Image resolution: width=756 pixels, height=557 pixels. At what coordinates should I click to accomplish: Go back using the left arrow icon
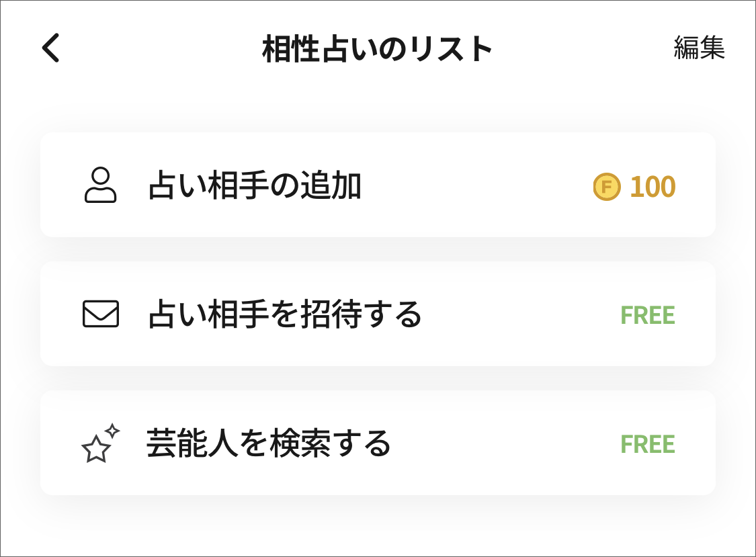[51, 48]
